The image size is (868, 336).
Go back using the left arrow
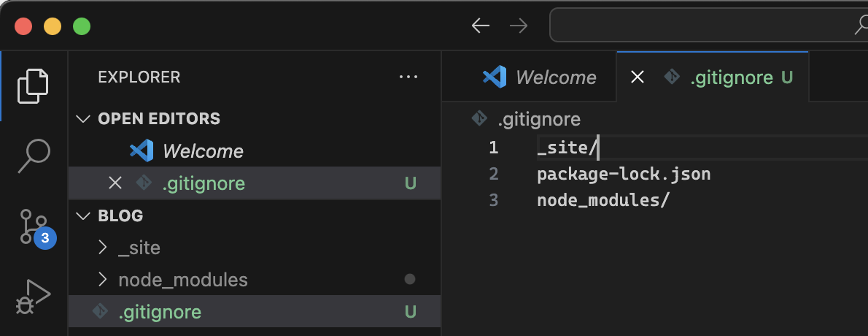coord(481,26)
